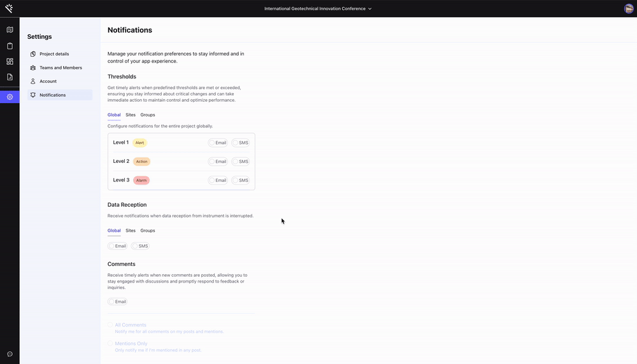Open the reports document sidebar icon
The image size is (637, 364).
[x=10, y=77]
